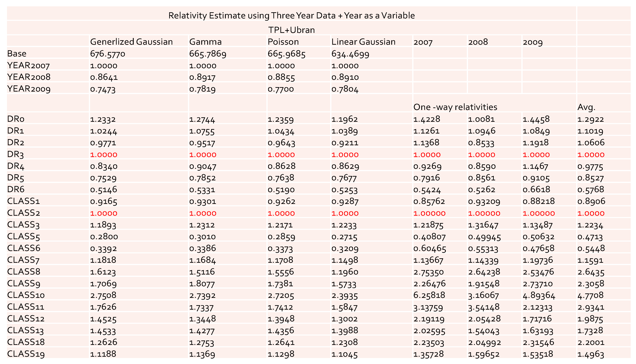
Task: Select the 2009 column header cell
Action: (532, 42)
